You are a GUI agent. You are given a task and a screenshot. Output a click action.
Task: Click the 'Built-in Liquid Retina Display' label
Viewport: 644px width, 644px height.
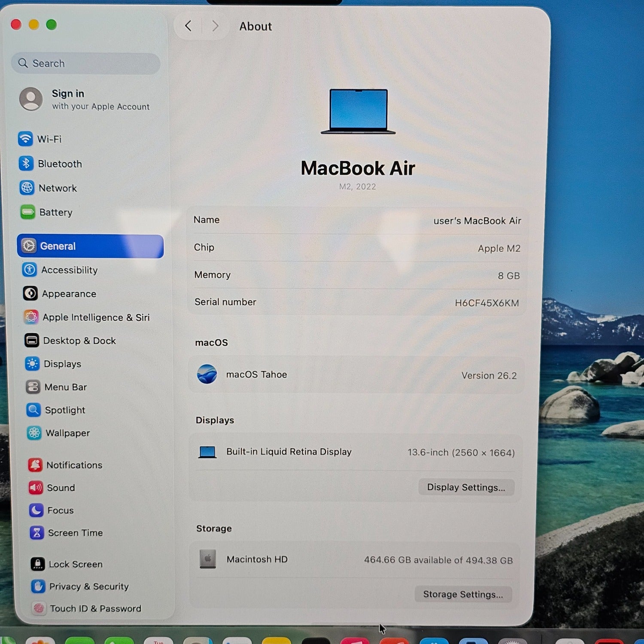click(x=289, y=452)
